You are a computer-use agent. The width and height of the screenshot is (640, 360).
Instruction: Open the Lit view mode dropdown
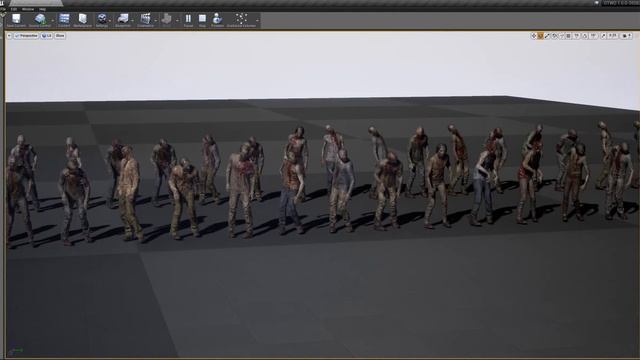(47, 36)
